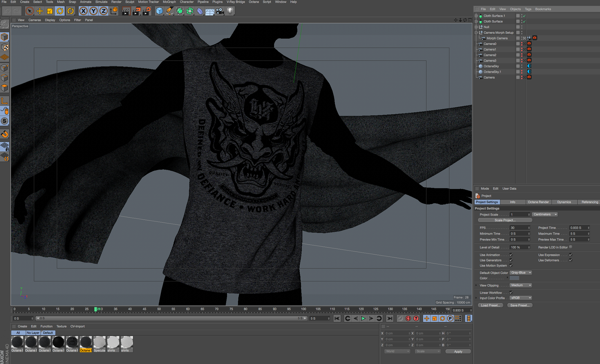This screenshot has width=600, height=364.
Task: Click the light bulb icon
Action: (230, 11)
